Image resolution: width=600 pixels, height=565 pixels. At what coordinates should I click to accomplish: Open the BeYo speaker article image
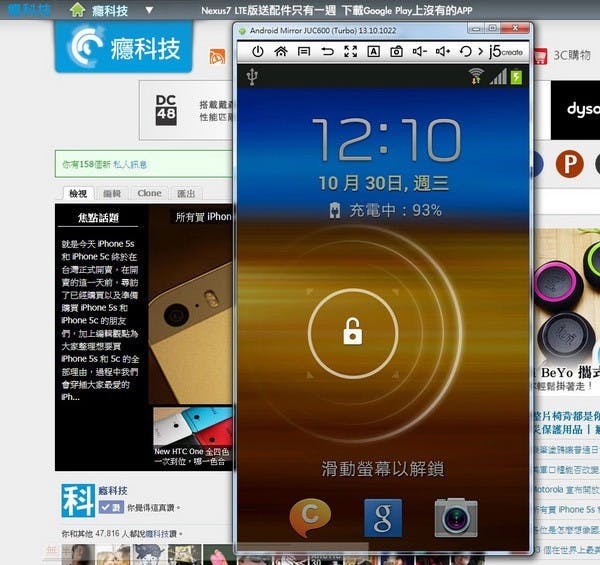tap(567, 295)
